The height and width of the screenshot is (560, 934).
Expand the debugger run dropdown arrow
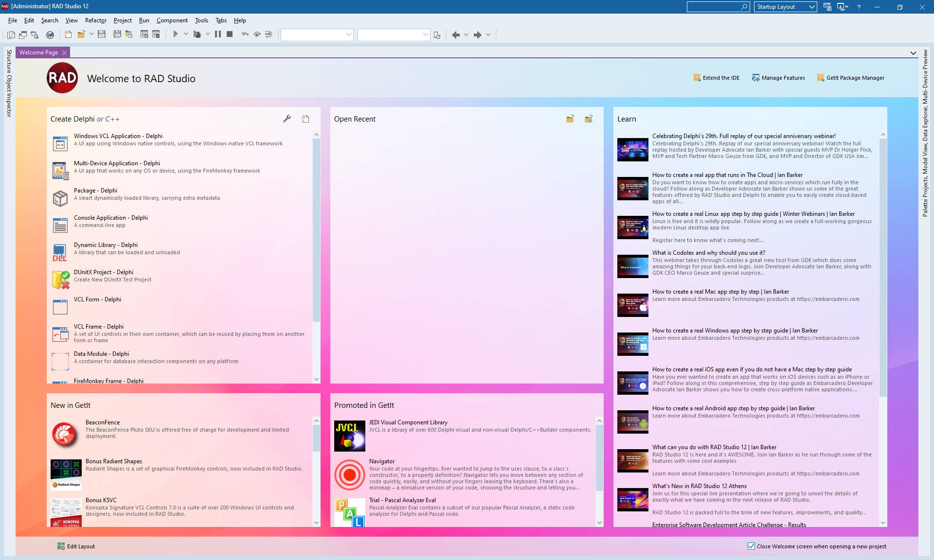point(208,35)
